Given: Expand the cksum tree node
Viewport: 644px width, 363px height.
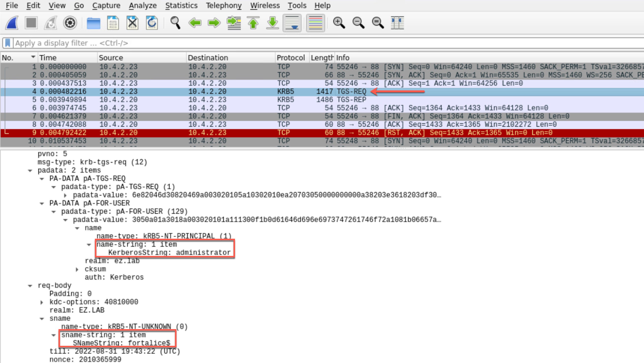Looking at the screenshot, I should pos(77,269).
